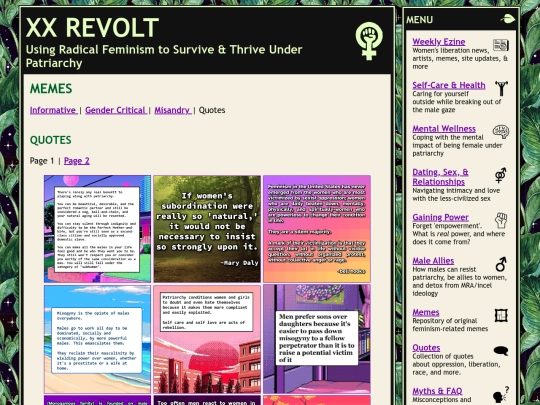Open the Weekly Ezine menu link
Image resolution: width=540 pixels, height=405 pixels.
coord(438,42)
